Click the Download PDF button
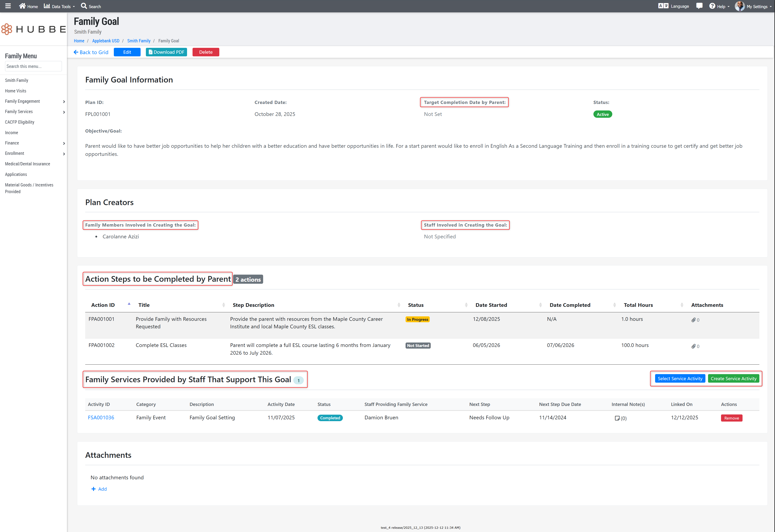 click(166, 52)
